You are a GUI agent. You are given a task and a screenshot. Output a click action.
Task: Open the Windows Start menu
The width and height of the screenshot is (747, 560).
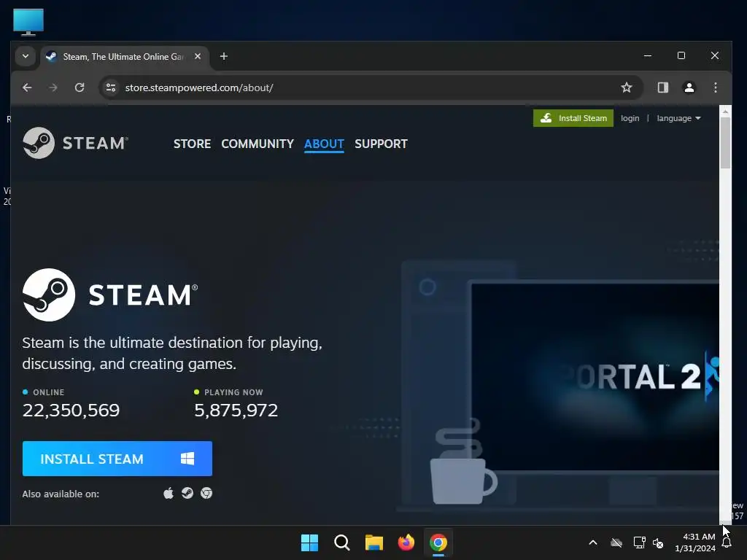pyautogui.click(x=309, y=542)
